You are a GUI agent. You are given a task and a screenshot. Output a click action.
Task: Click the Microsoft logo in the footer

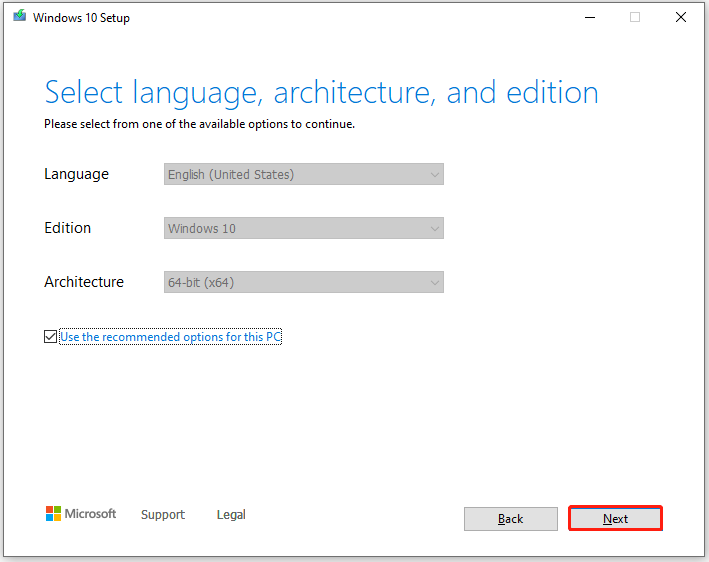81,514
